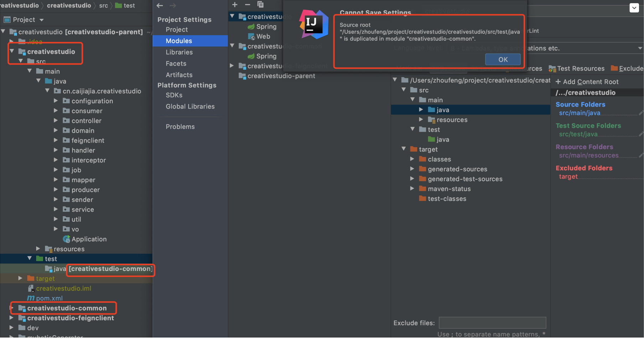Expand the target folder in the content tree

(x=404, y=149)
